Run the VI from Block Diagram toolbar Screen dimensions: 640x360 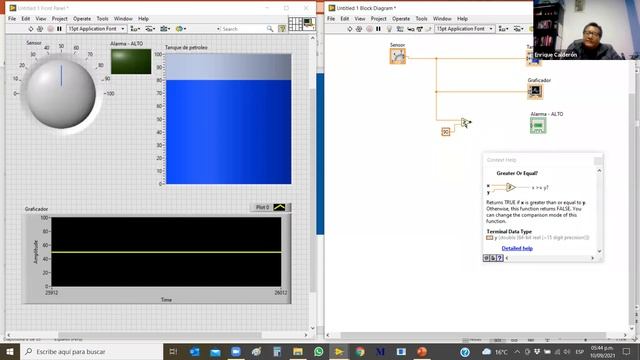[349, 29]
